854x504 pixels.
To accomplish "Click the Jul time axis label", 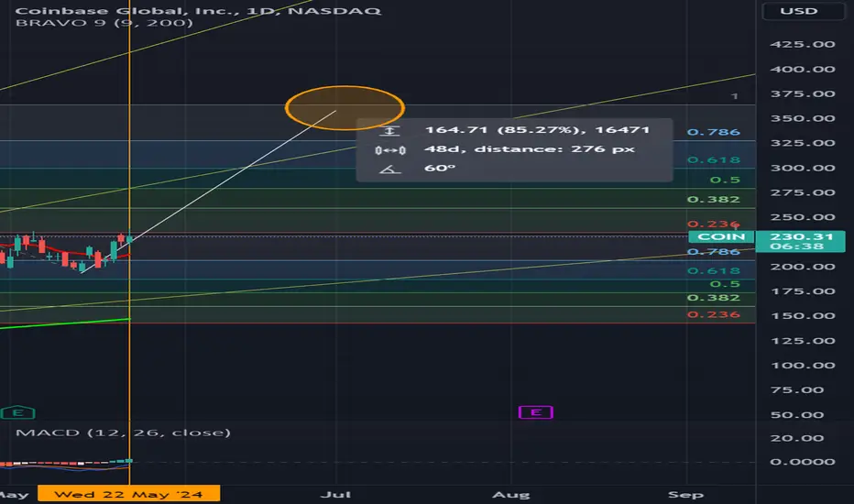I will 335,494.
